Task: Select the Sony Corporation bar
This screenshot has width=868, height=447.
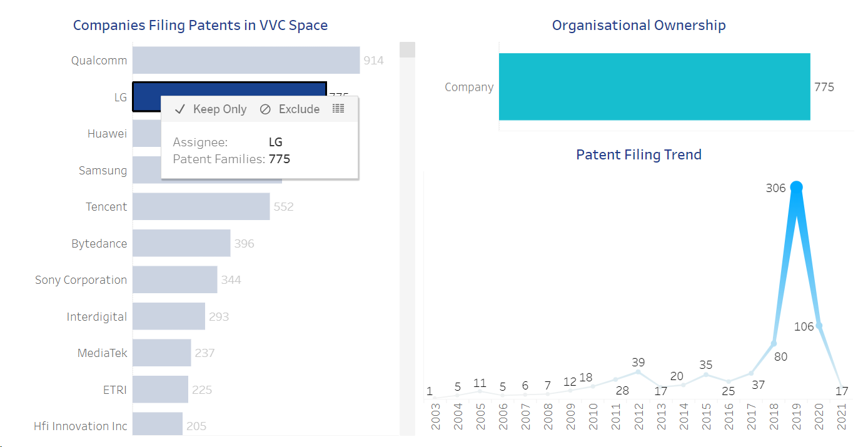Action: tap(175, 279)
